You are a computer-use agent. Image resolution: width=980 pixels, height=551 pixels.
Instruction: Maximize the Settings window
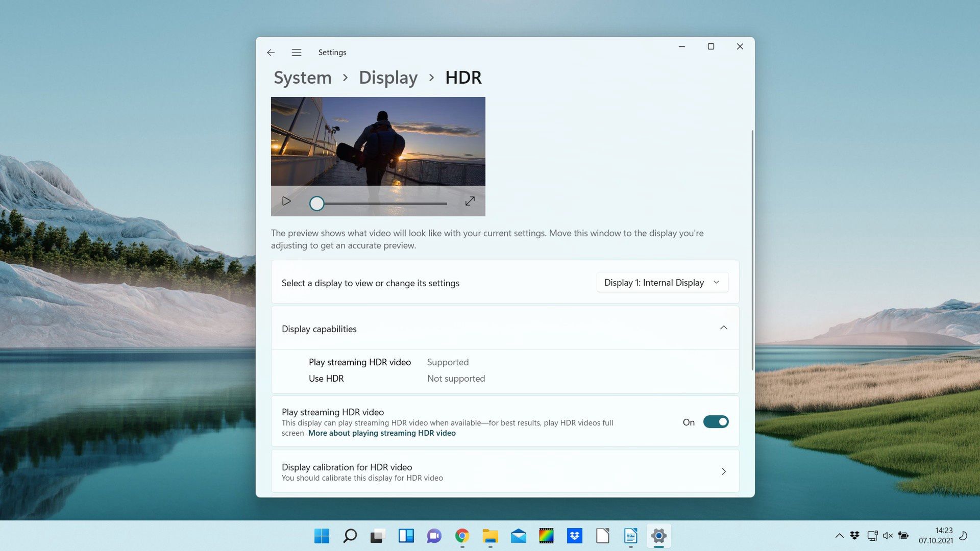click(x=711, y=46)
